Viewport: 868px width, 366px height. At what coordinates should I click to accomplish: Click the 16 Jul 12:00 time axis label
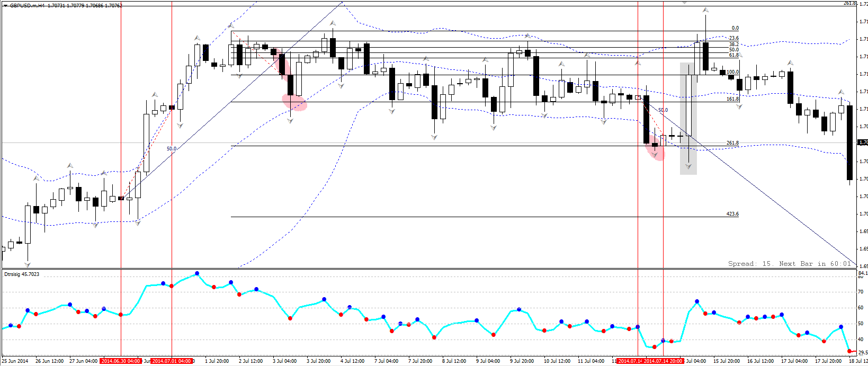click(759, 361)
